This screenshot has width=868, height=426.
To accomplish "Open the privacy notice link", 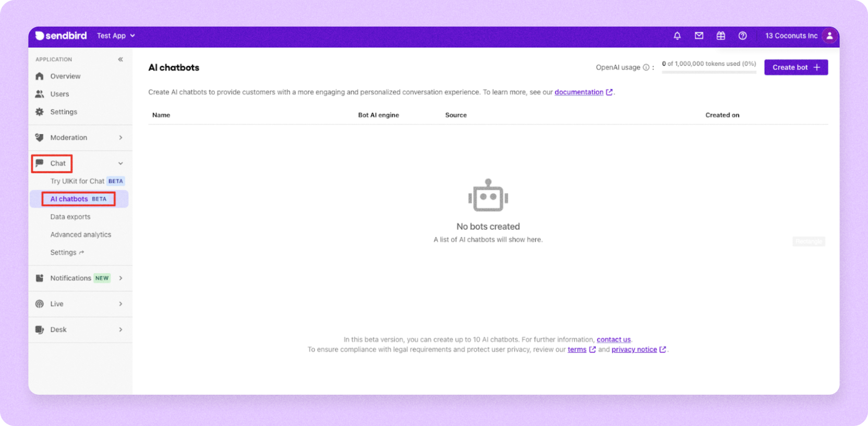I will [634, 349].
